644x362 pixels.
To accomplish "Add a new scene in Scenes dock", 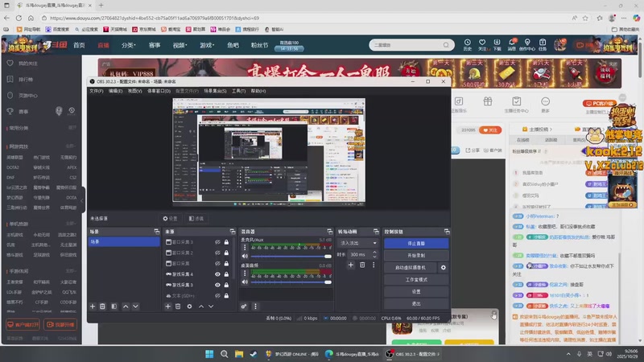I will pyautogui.click(x=93, y=306).
